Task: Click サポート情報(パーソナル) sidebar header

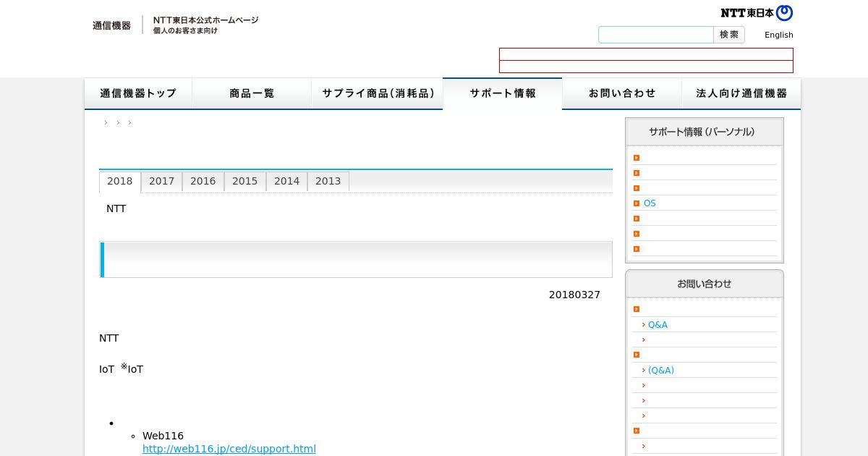Action: [x=705, y=132]
